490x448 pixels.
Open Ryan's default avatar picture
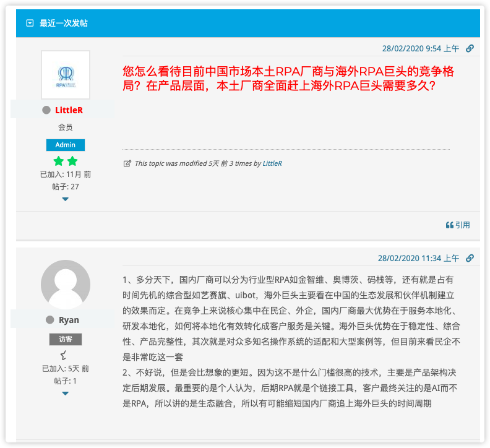pos(66,285)
